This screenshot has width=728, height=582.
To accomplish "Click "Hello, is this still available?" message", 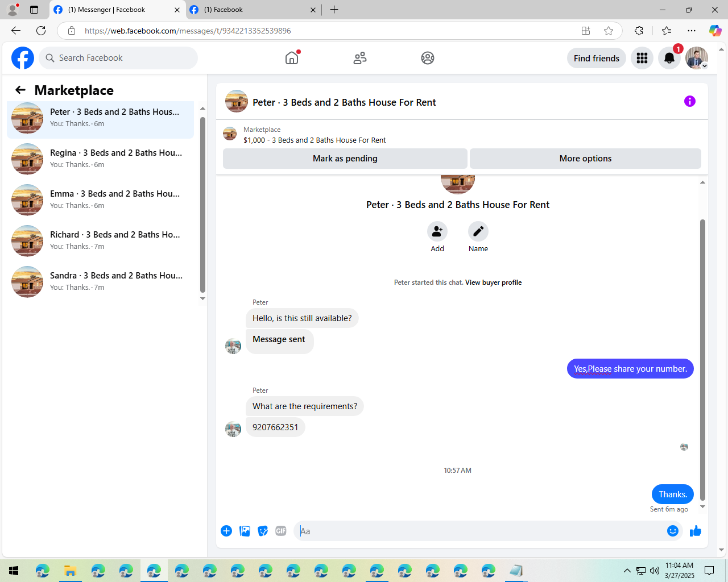I will tap(302, 318).
